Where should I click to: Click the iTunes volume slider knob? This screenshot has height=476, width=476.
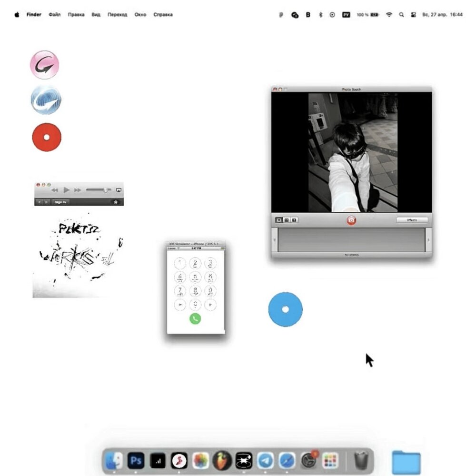pos(106,190)
